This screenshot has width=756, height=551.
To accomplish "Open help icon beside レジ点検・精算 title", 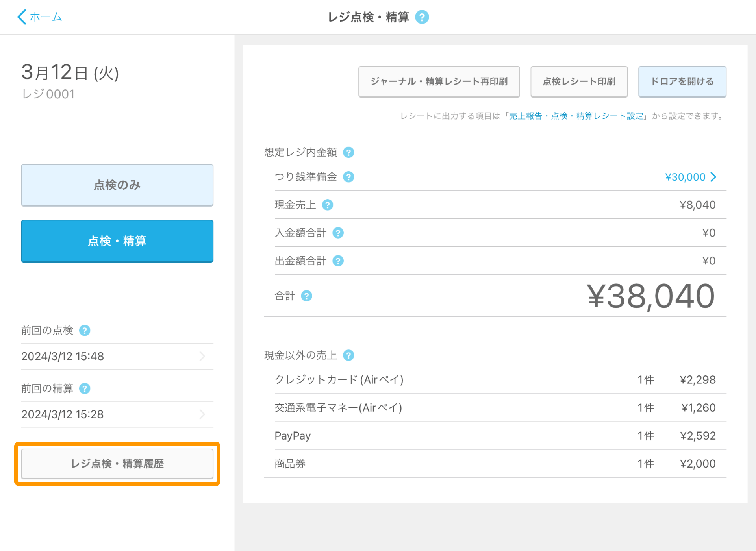I will click(422, 17).
